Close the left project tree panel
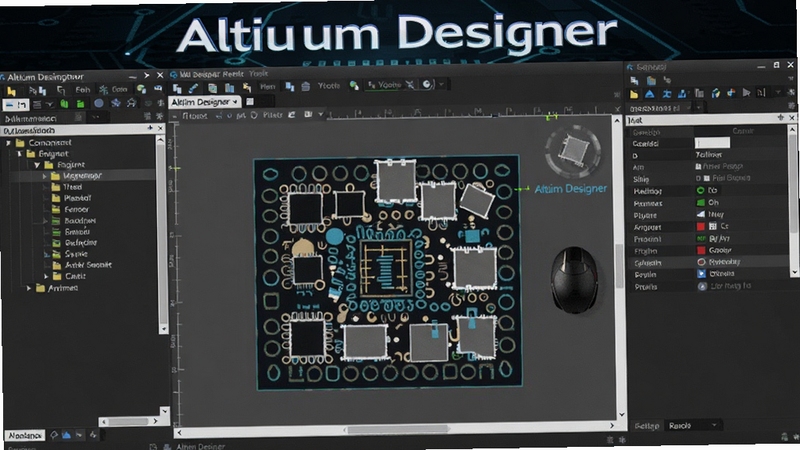Image resolution: width=800 pixels, height=450 pixels. coord(160,128)
